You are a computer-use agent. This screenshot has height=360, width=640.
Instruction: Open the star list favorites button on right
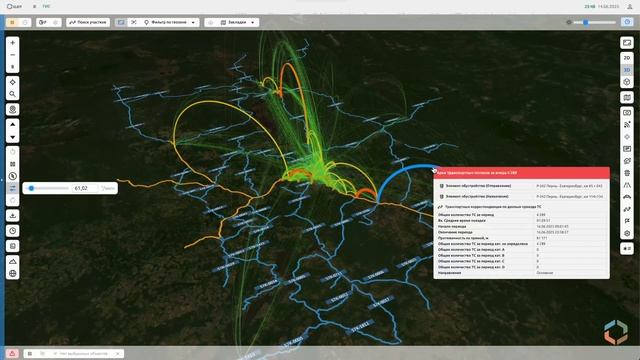[x=627, y=249]
